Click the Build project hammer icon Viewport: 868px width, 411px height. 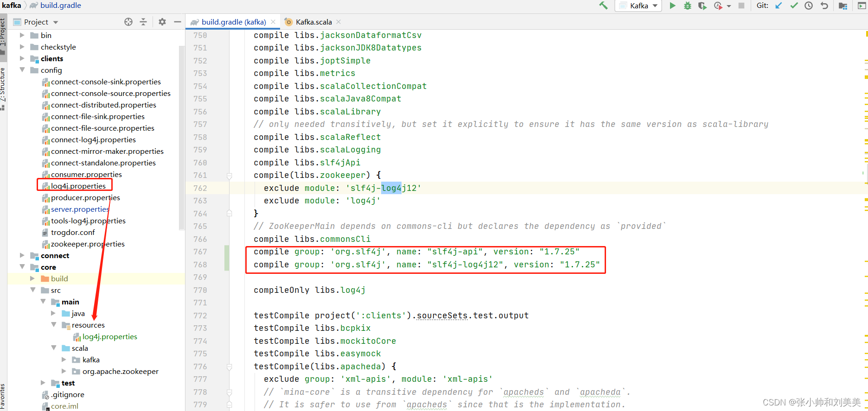point(603,6)
